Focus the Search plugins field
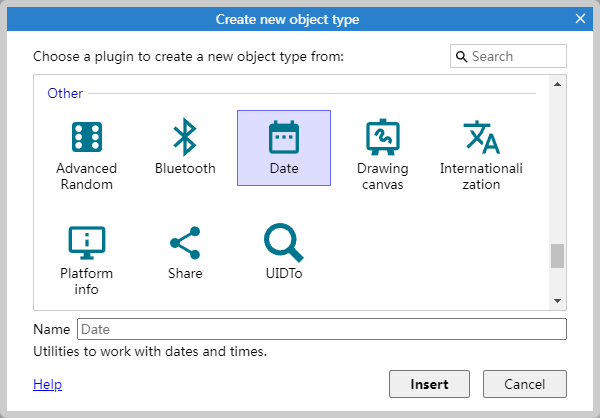The width and height of the screenshot is (600, 418). click(508, 56)
